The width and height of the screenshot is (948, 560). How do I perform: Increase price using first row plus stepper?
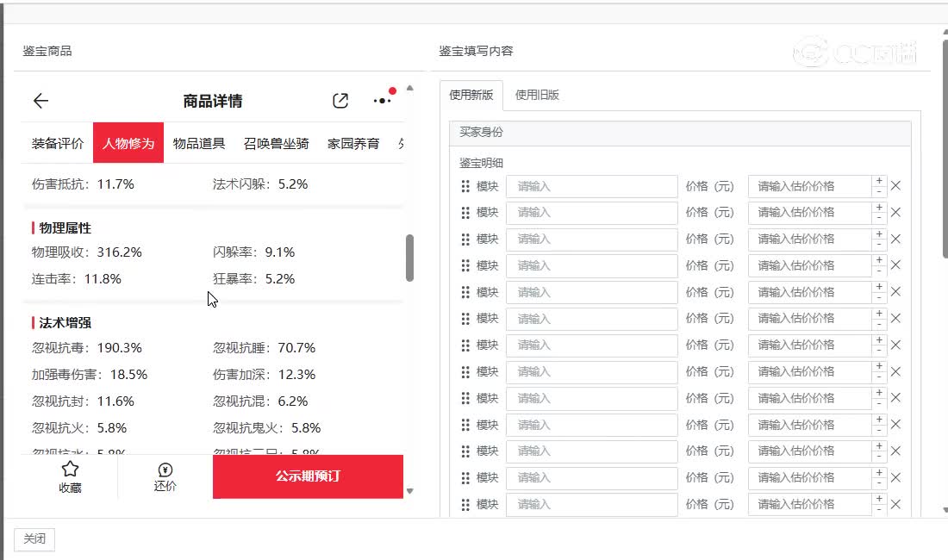[879, 181]
